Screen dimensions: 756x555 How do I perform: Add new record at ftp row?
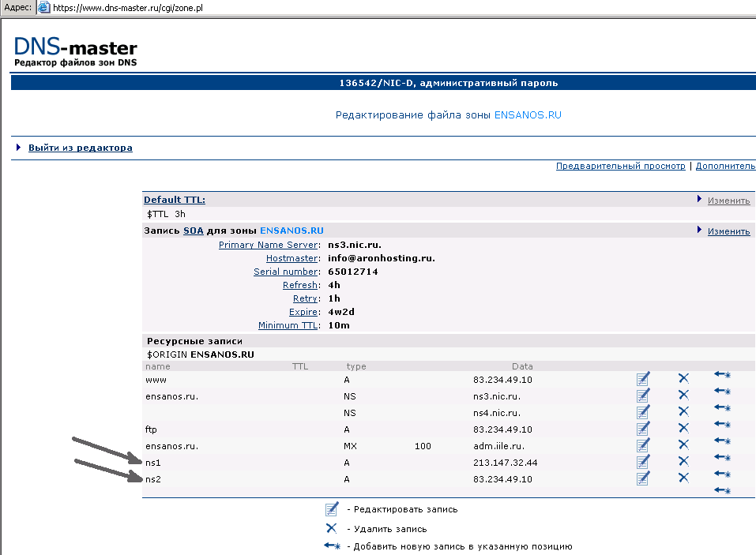tap(722, 424)
